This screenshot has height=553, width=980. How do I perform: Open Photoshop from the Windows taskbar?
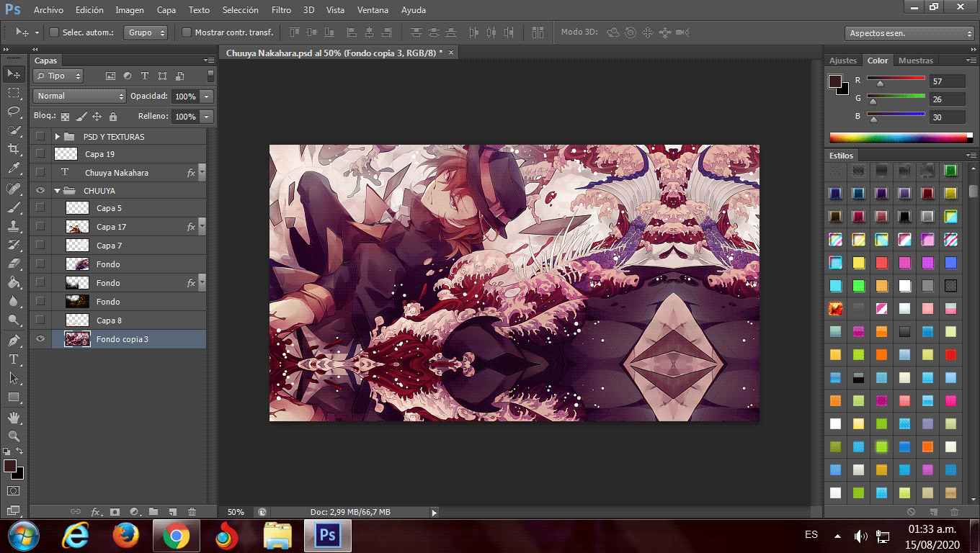pyautogui.click(x=328, y=536)
